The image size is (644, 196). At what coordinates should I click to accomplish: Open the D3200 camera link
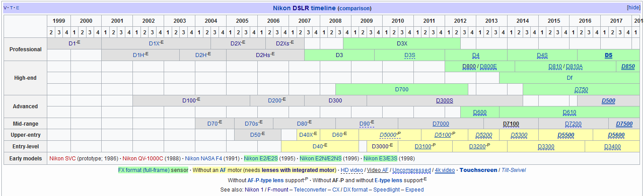[478, 147]
